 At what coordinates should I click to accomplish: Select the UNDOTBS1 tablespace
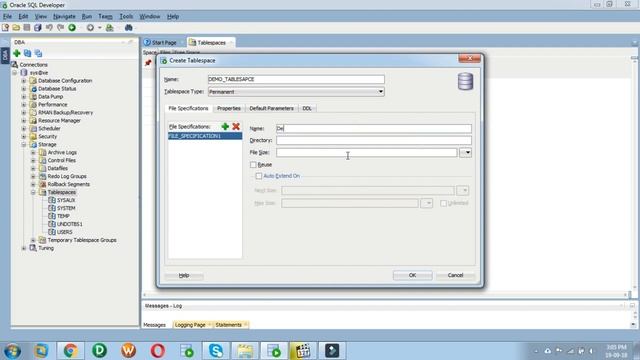(69, 224)
